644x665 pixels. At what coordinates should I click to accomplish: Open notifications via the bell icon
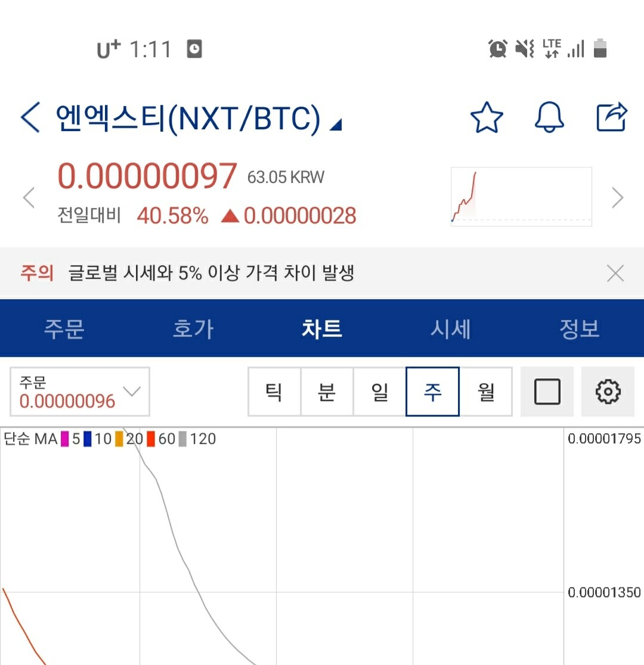coord(549,117)
